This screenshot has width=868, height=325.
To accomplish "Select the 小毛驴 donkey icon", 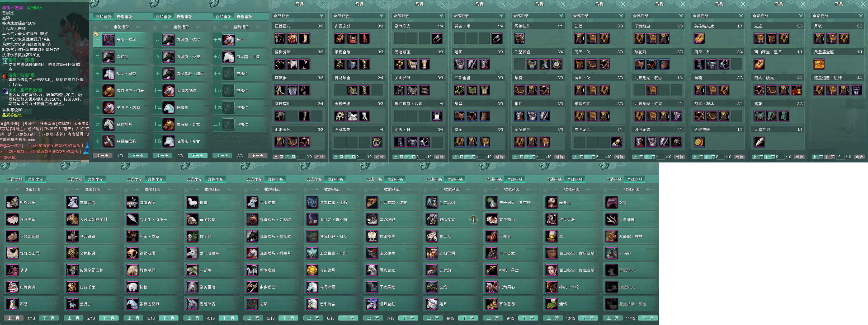I will 612,253.
